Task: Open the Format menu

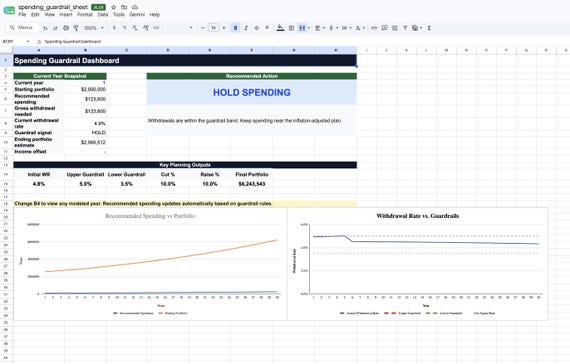Action: click(85, 15)
